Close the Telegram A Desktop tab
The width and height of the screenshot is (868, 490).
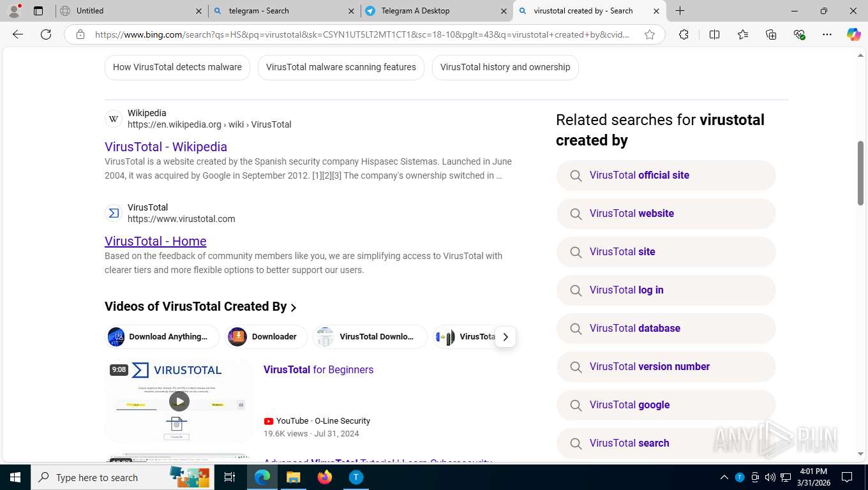pyautogui.click(x=504, y=11)
